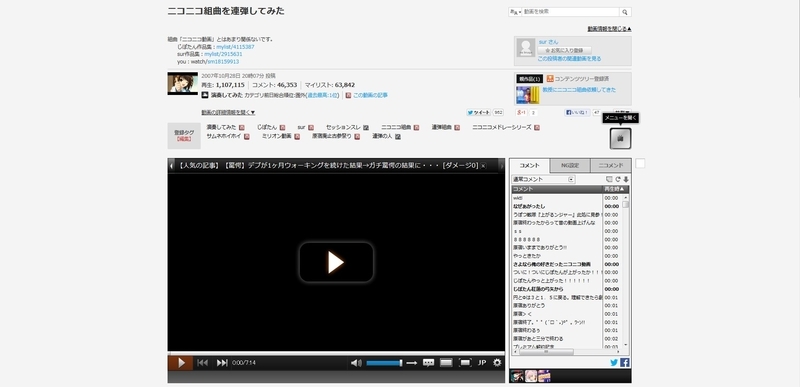This screenshot has width=800, height=387.
Task: Click the Facebook いいね! button
Action: tap(577, 113)
